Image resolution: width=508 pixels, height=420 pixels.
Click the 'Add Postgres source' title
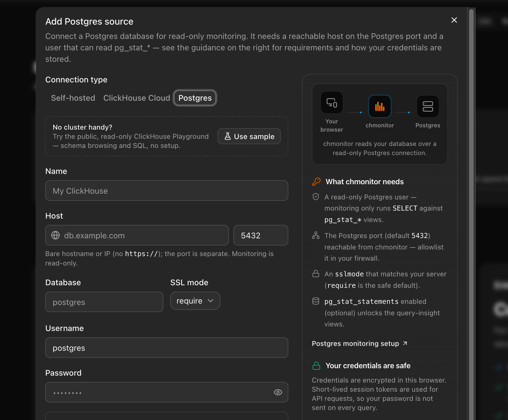point(89,21)
